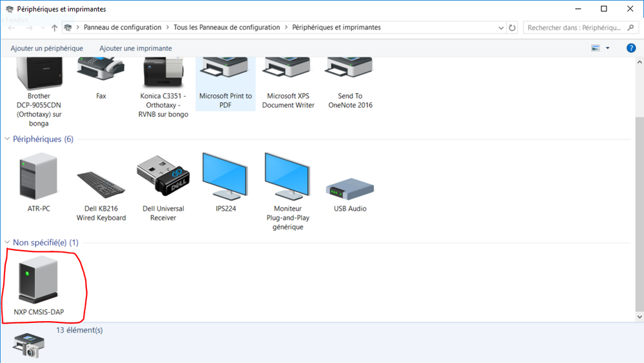Select the Dell Universal Receiver USB dongle

coord(163,175)
